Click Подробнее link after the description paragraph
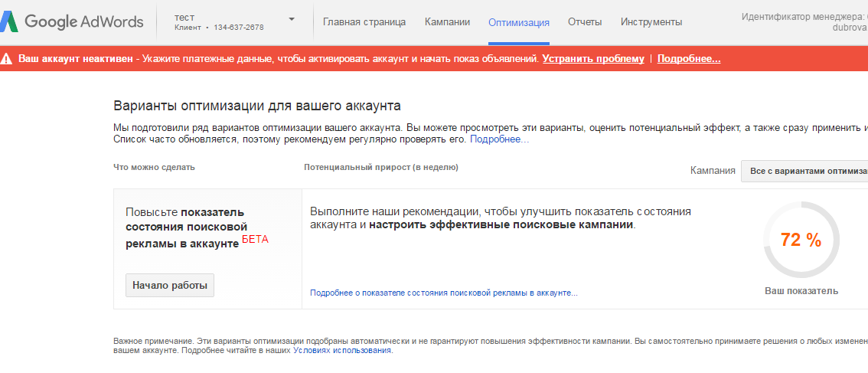868x373 pixels. [x=499, y=139]
